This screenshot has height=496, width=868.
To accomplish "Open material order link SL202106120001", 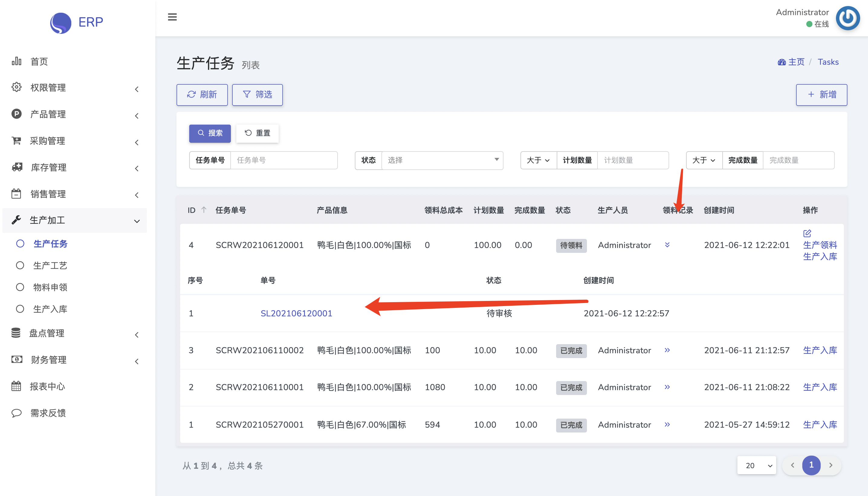I will point(296,313).
